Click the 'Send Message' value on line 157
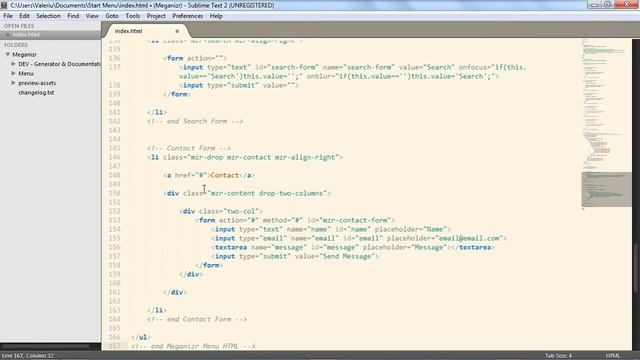640x360 pixels. point(347,256)
